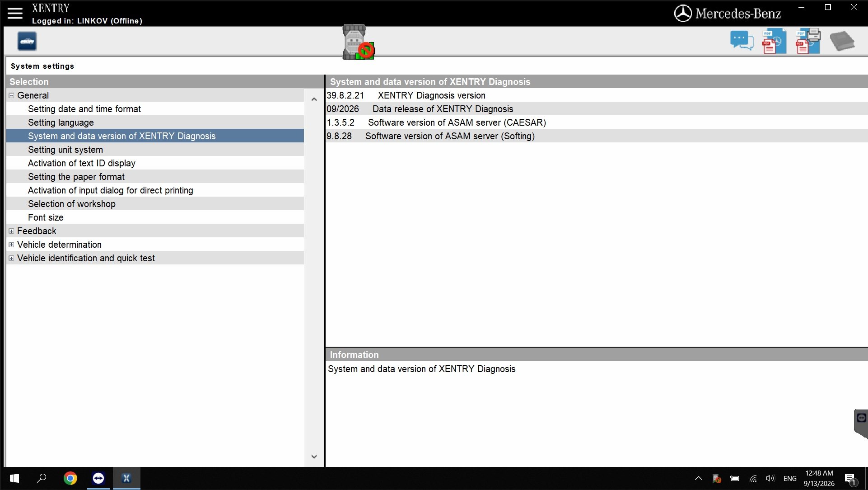Click the ASAM server (Softing) version row
The image size is (868, 490).
(597, 136)
